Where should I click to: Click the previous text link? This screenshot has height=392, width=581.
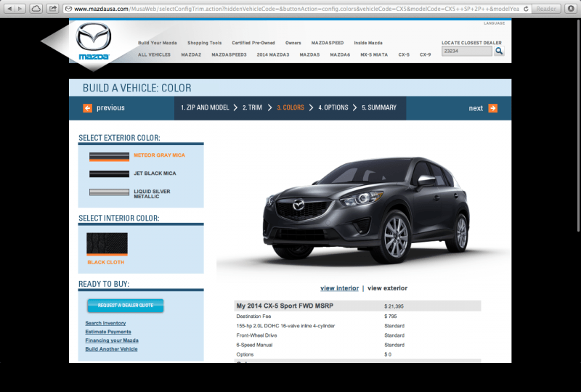tap(110, 108)
